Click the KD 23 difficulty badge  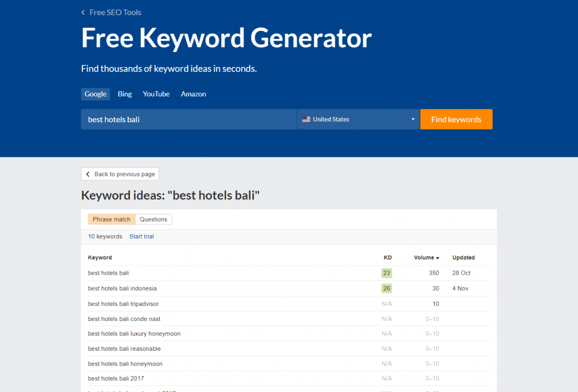[x=386, y=273]
